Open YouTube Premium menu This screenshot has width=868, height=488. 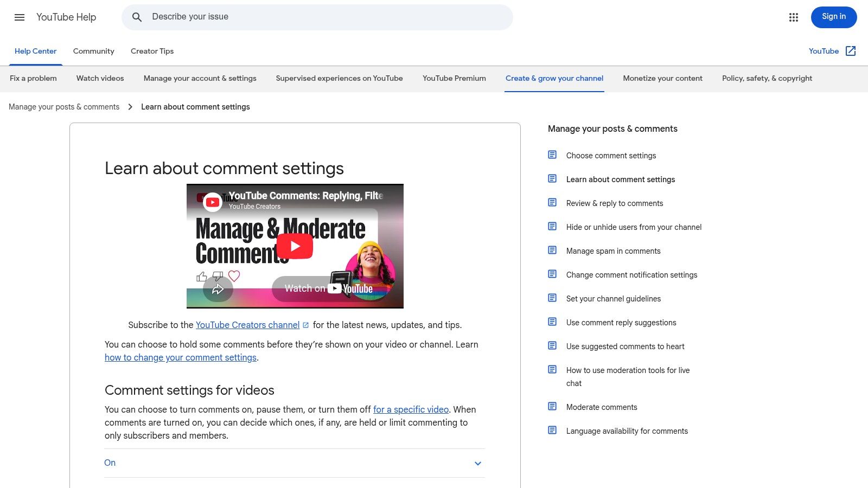[x=455, y=78]
